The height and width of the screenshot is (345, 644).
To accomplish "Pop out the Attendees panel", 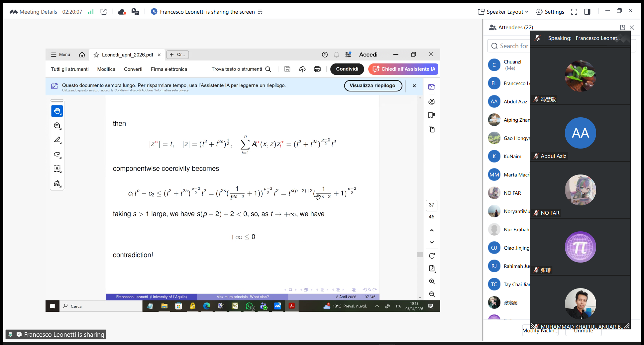I will coord(622,27).
